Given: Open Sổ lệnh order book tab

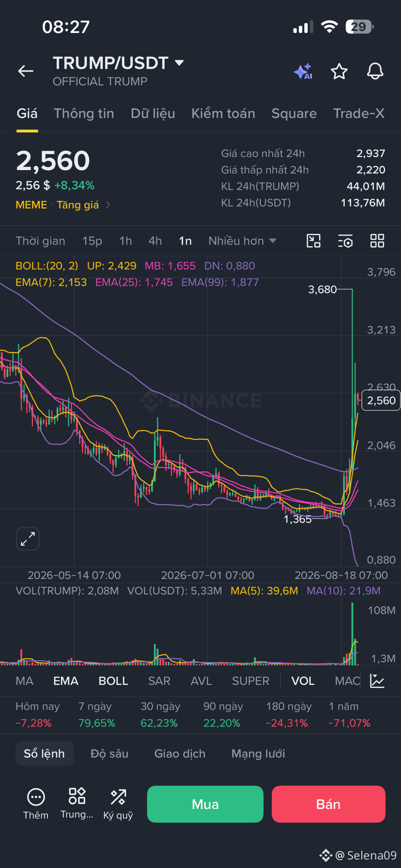Looking at the screenshot, I should click(45, 753).
